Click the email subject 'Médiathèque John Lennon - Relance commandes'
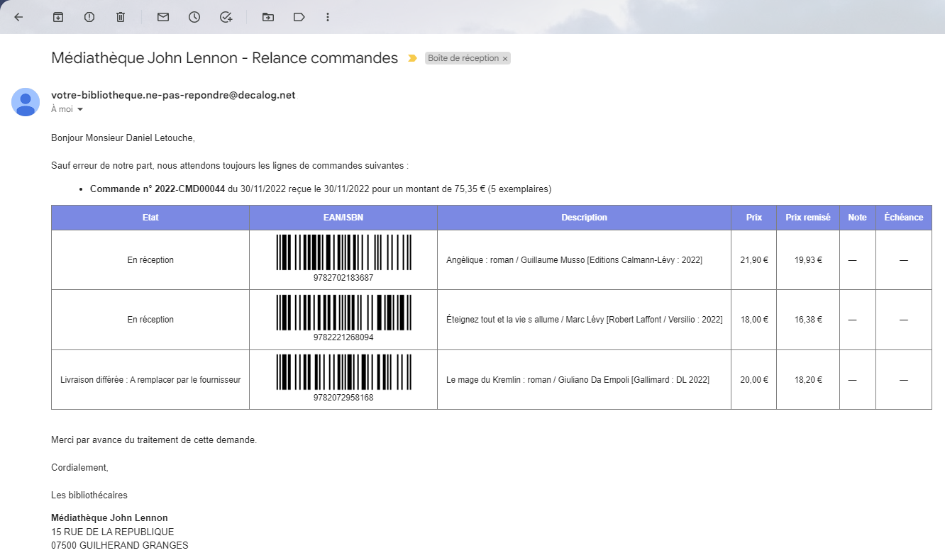Screen dimensions: 945x560 pyautogui.click(x=223, y=58)
